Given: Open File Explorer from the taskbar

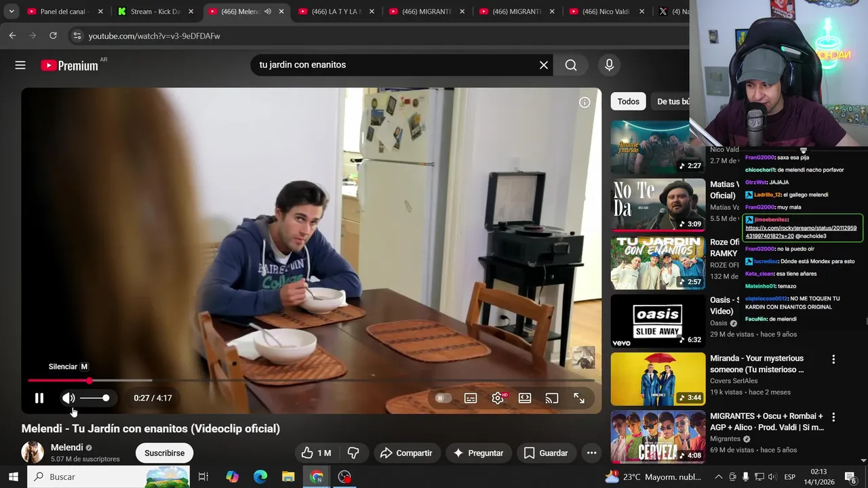Looking at the screenshot, I should pos(288,476).
